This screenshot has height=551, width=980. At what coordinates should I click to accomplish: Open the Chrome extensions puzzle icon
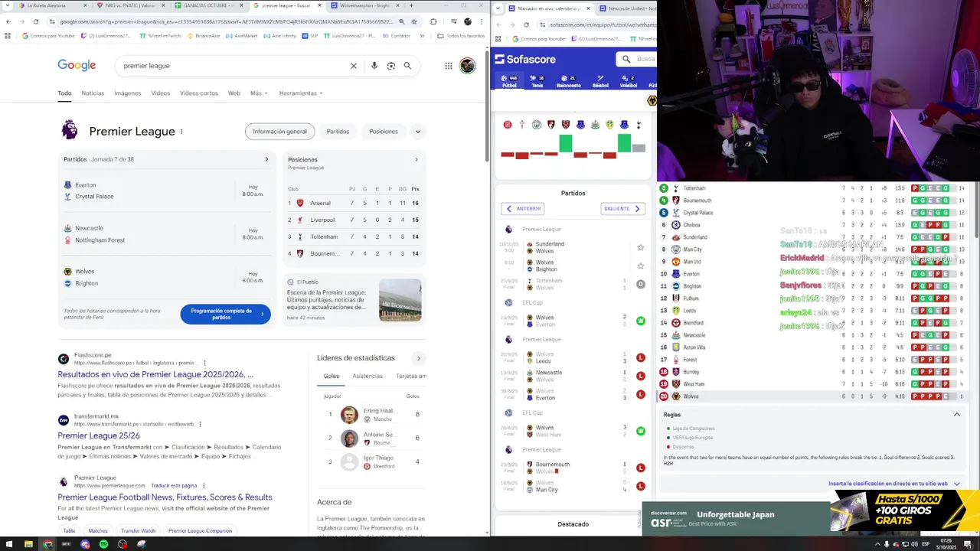pyautogui.click(x=433, y=21)
